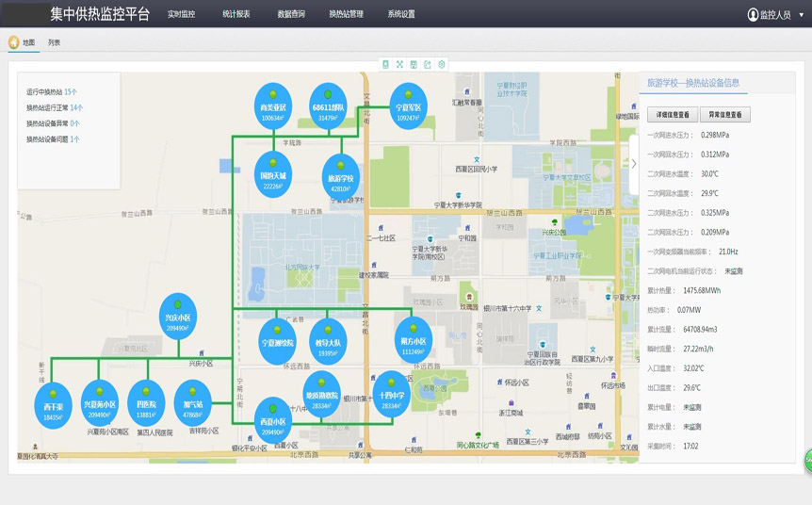This screenshot has height=505, width=812.
Task: Click the 商美亚居 station bubble
Action: [x=273, y=106]
